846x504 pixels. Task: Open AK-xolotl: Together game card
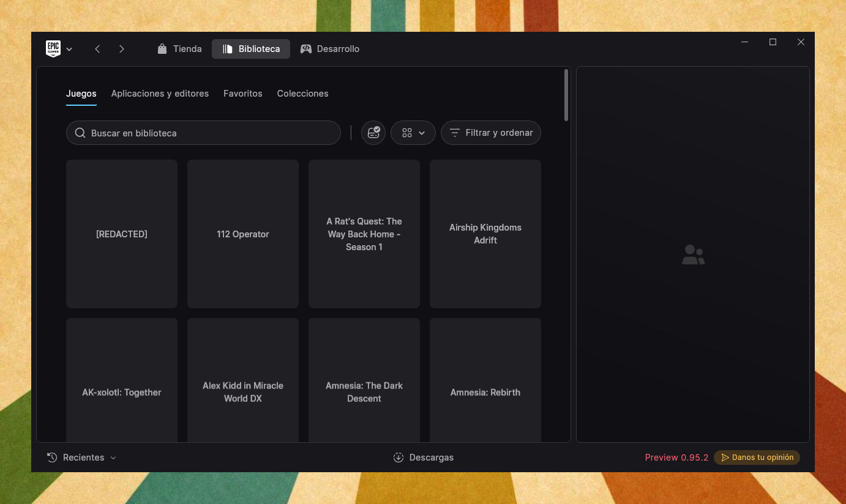[x=122, y=380]
